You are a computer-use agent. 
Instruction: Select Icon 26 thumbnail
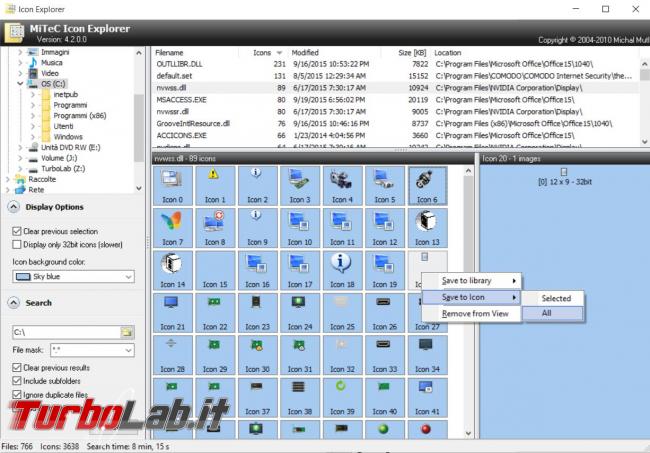click(x=385, y=312)
